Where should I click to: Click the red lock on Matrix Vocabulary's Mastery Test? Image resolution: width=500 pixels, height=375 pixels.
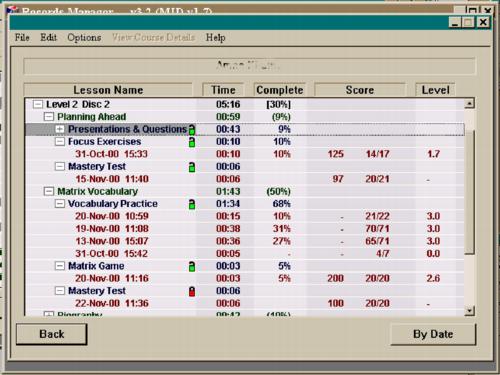(x=192, y=291)
